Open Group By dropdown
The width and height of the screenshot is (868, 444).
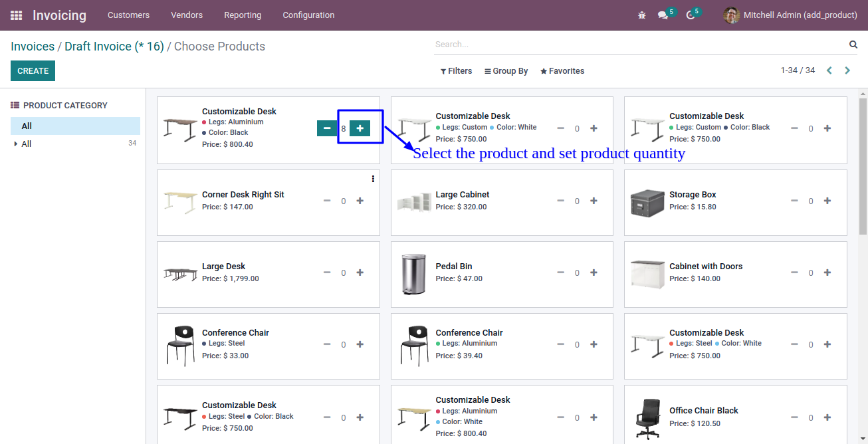[x=506, y=71]
